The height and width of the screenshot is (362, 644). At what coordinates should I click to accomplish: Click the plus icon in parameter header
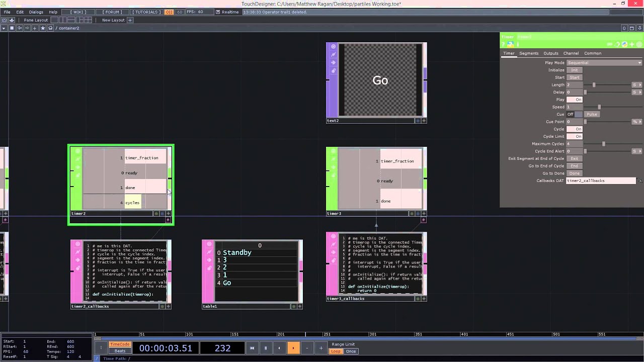tap(632, 44)
